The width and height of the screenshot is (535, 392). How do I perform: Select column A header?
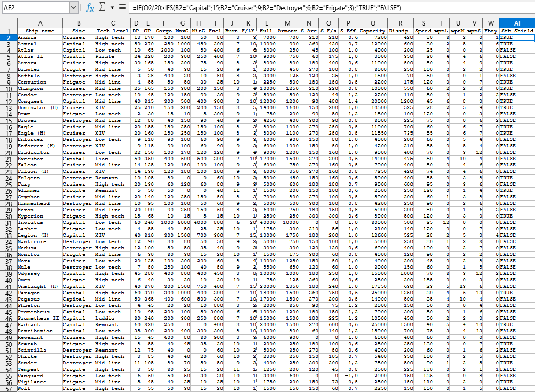coord(40,23)
